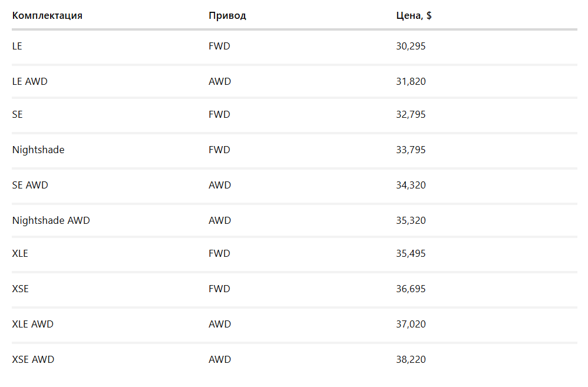Click the 35,495 price value
This screenshot has width=588, height=387.
pyautogui.click(x=411, y=253)
